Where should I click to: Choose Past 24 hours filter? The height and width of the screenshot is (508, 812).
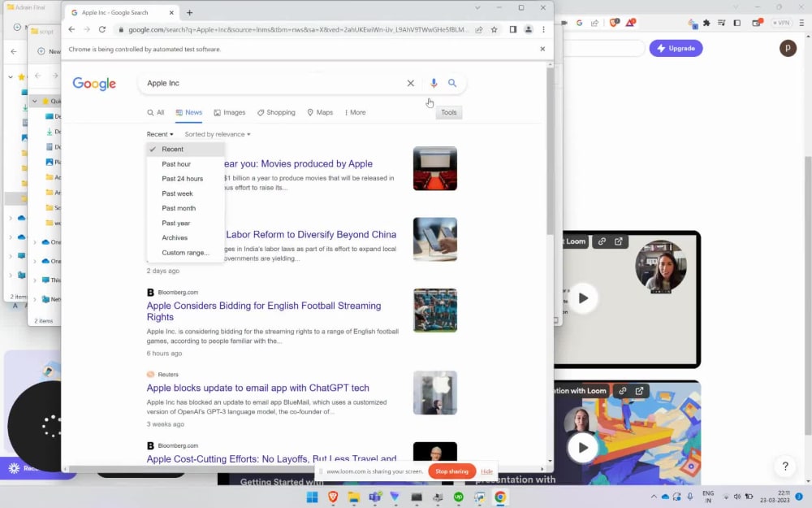pos(185,178)
